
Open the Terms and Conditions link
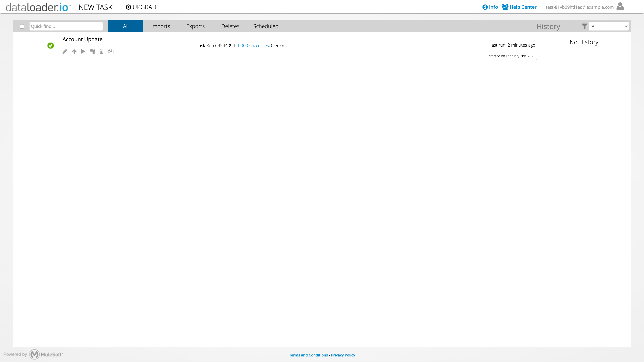click(x=309, y=355)
